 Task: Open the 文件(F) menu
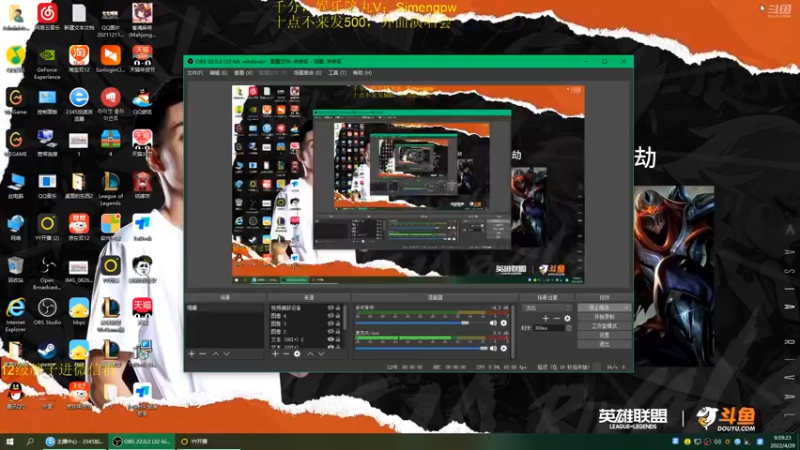click(x=195, y=73)
